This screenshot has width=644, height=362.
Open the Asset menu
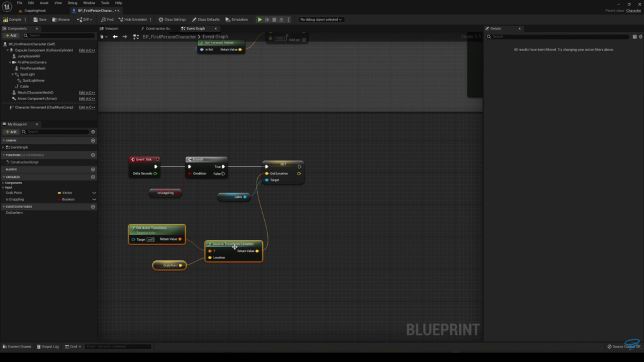[44, 3]
